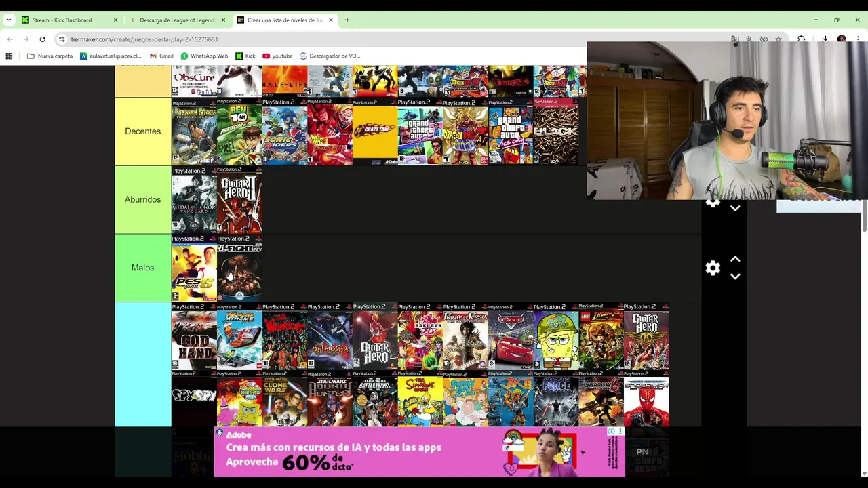Open the Nueva carpeta bookmark folder
This screenshot has height=488, width=868.
click(x=50, y=56)
